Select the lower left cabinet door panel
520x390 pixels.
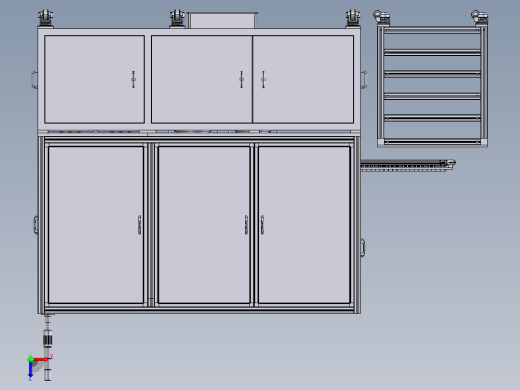tap(96, 225)
